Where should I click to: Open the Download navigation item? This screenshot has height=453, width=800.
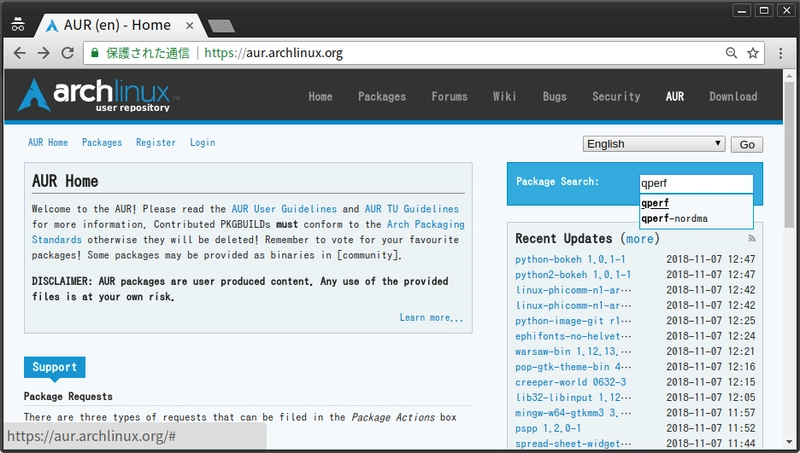(x=733, y=96)
